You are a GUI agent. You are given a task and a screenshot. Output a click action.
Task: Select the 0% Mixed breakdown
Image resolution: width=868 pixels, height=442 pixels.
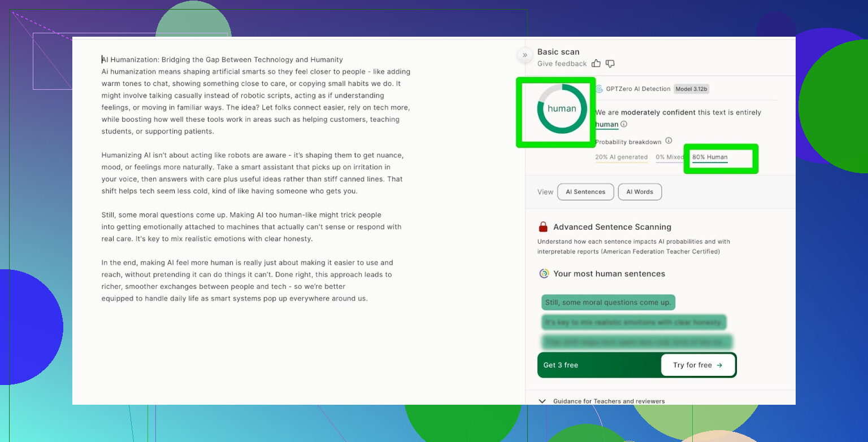click(x=669, y=157)
